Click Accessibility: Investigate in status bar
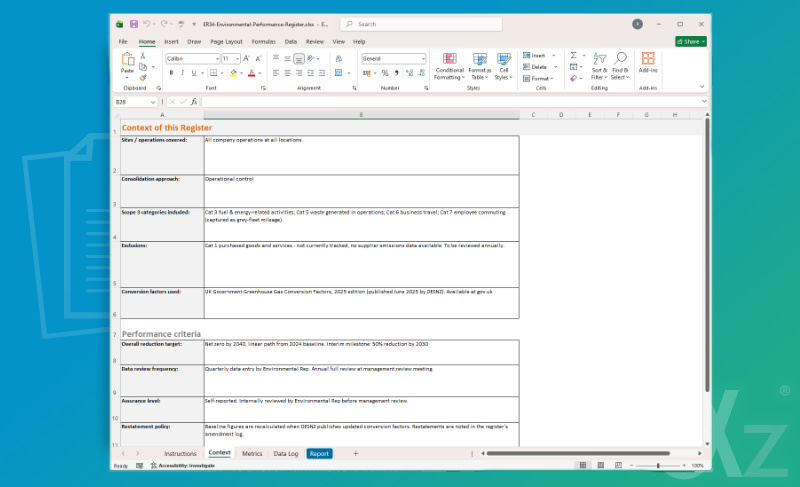The width and height of the screenshot is (800, 487). (x=183, y=466)
